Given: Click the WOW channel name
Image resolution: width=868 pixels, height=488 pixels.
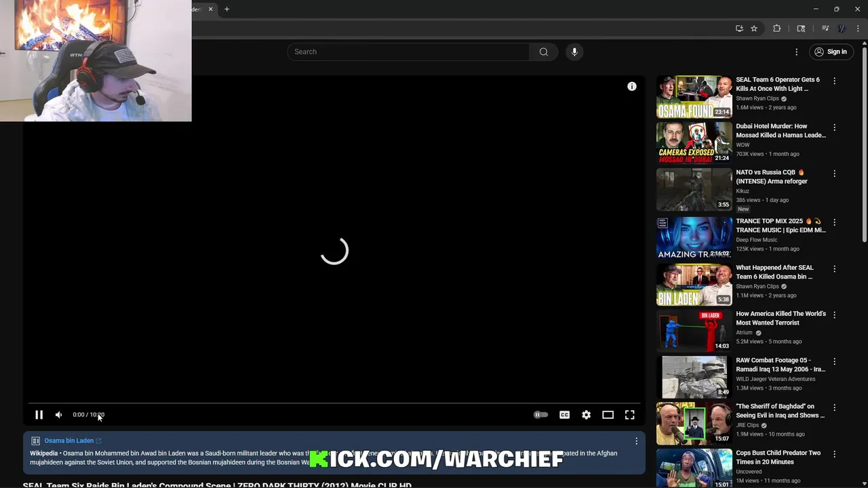Looking at the screenshot, I should (x=743, y=145).
